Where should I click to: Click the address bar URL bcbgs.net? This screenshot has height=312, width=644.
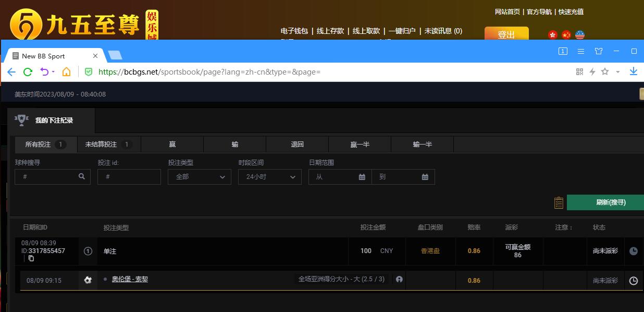pos(209,72)
